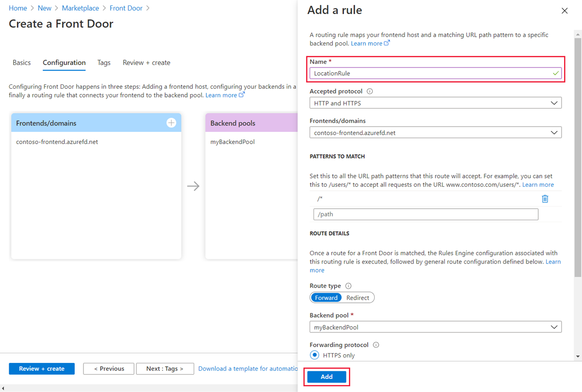The image size is (582, 392).
Task: Switch to the Basics tab
Action: [21, 63]
